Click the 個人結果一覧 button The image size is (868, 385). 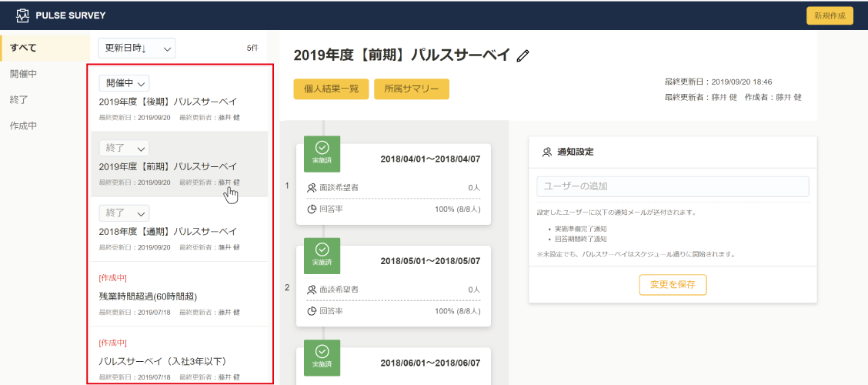[331, 89]
